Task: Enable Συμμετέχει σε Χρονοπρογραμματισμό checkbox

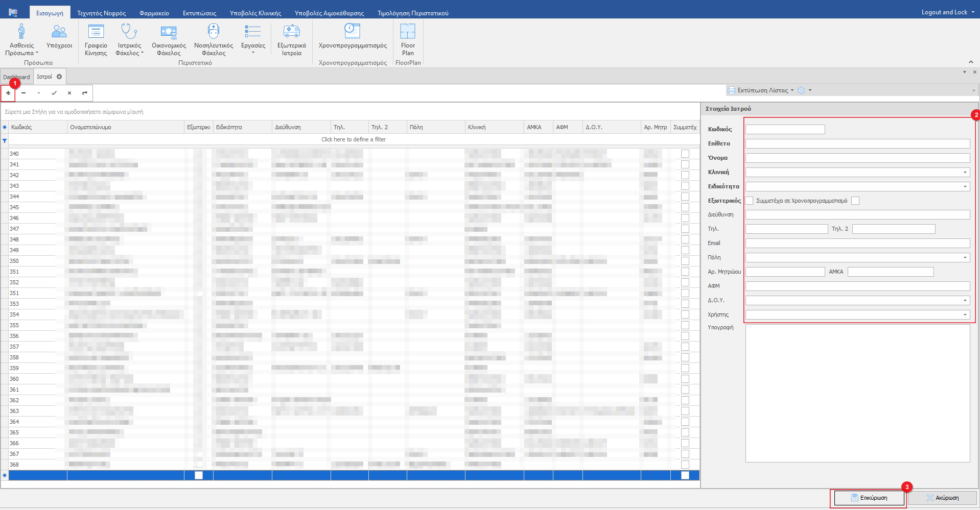Action: tap(855, 201)
